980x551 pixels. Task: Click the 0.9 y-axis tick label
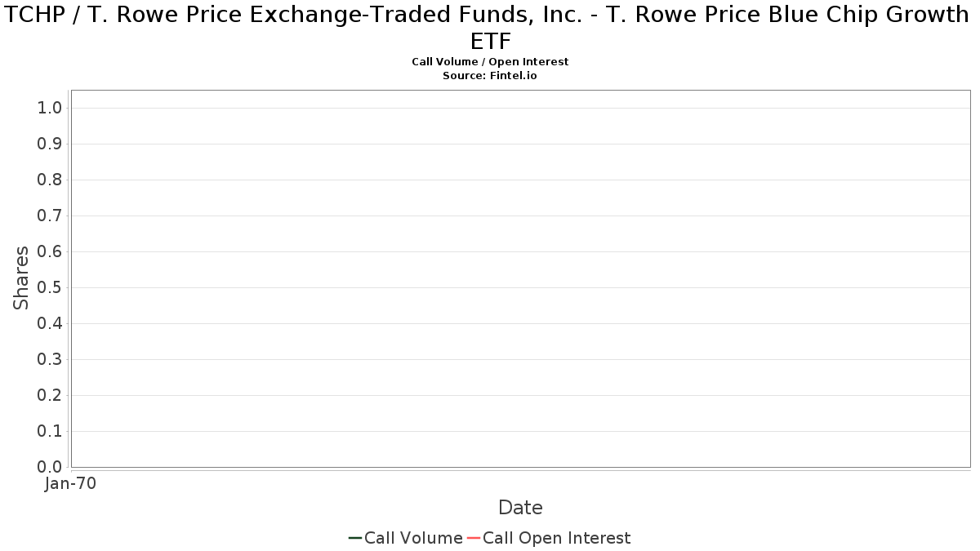click(50, 144)
